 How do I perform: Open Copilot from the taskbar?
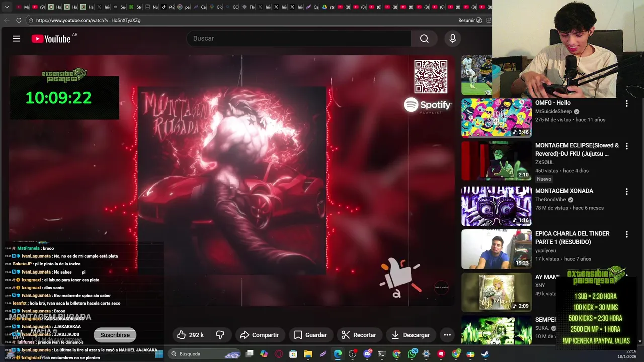click(264, 354)
